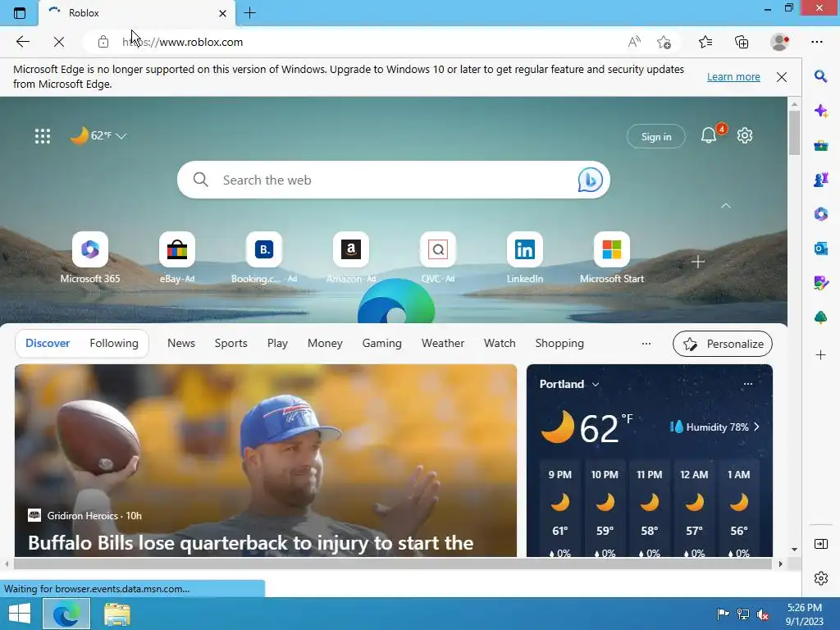Open a new browser tab
The width and height of the screenshot is (840, 630).
click(249, 13)
